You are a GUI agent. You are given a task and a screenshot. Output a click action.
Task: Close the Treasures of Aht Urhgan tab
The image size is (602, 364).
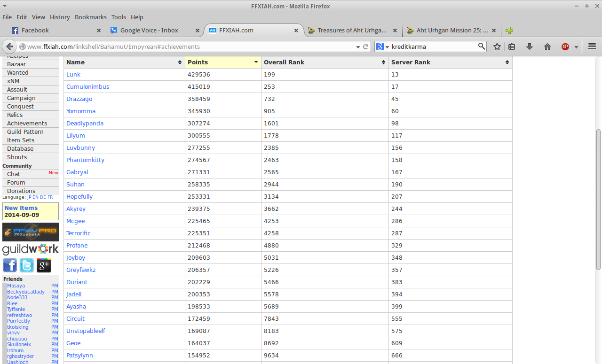[395, 31]
